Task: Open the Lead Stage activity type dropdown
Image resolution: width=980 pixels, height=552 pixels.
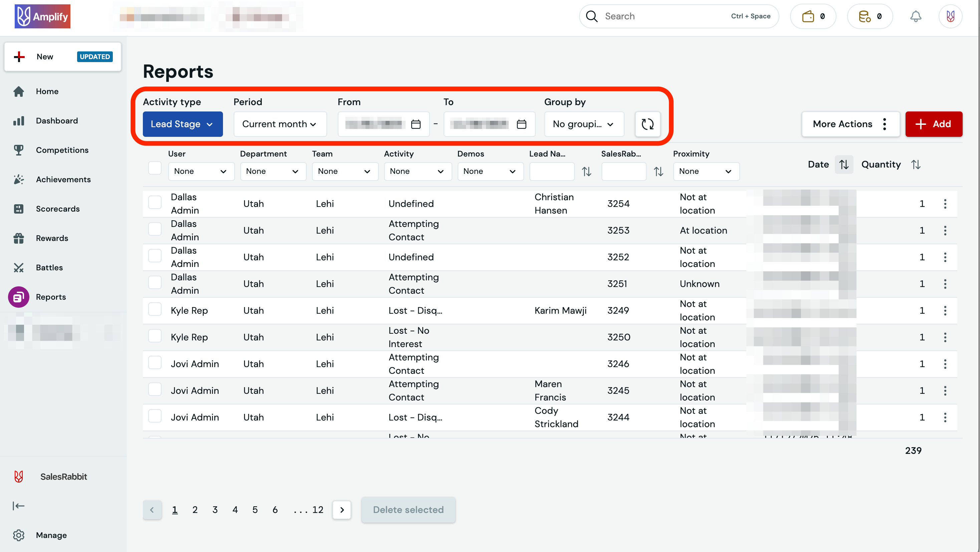Action: click(183, 124)
